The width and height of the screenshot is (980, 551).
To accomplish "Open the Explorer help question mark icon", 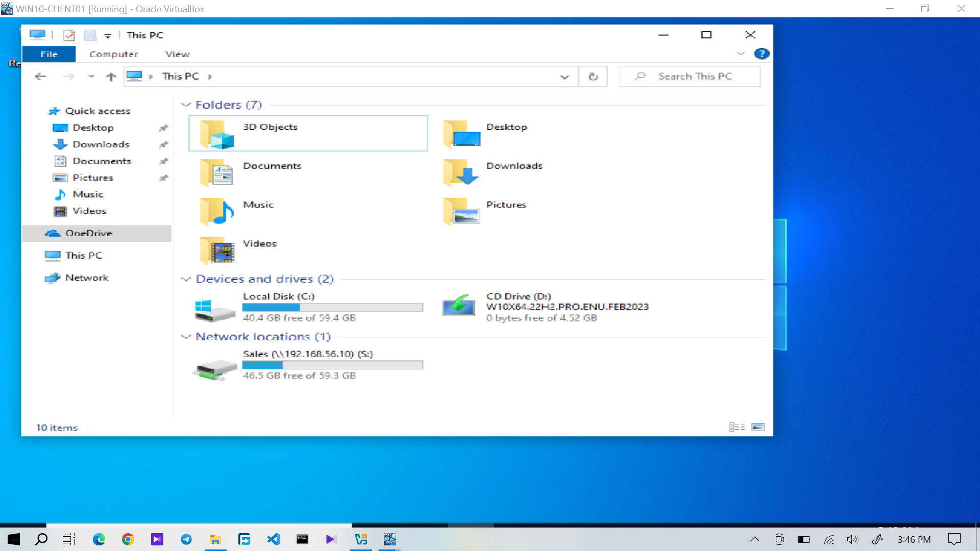I will tap(762, 54).
